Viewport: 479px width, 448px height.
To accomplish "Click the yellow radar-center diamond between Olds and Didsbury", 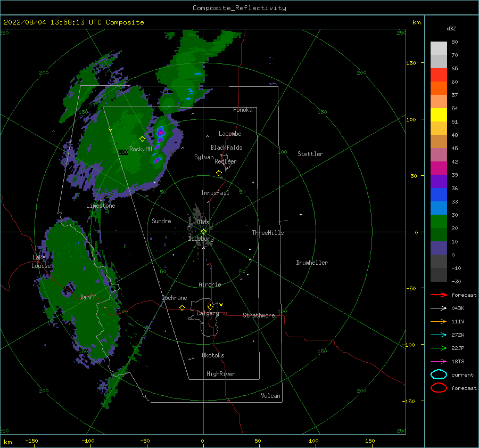I will point(203,232).
